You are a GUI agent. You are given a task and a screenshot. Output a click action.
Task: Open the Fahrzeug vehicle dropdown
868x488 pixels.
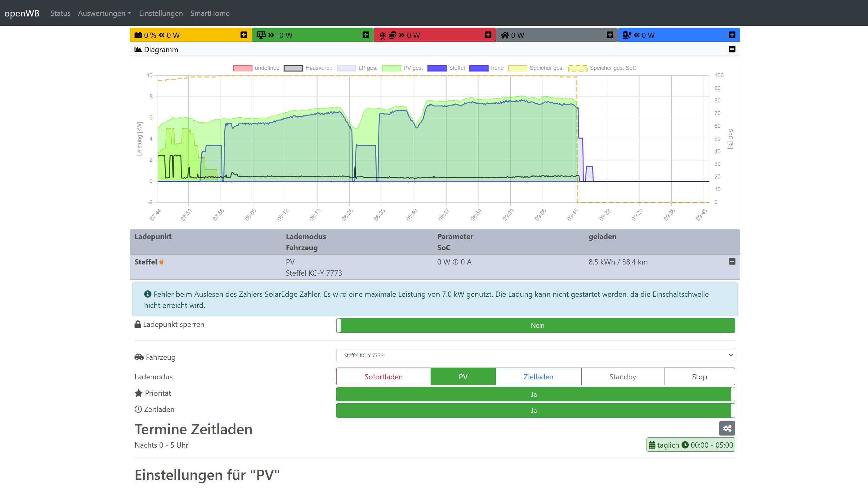(535, 355)
